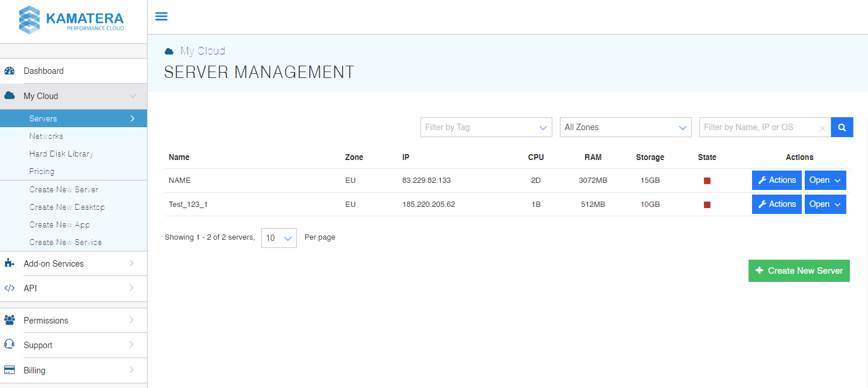
Task: Open the All Zones dropdown
Action: pos(626,127)
